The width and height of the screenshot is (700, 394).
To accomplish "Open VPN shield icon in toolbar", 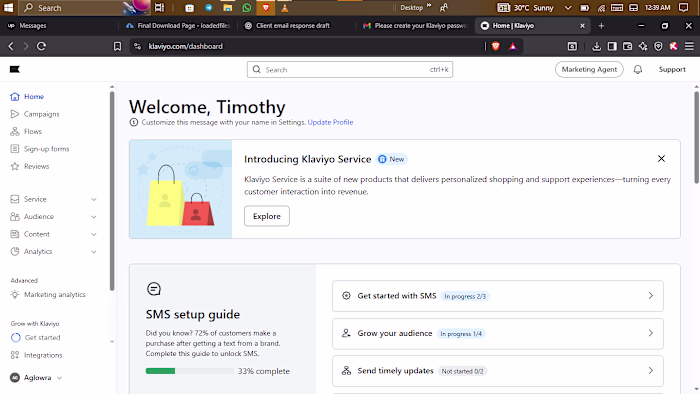I will (658, 46).
